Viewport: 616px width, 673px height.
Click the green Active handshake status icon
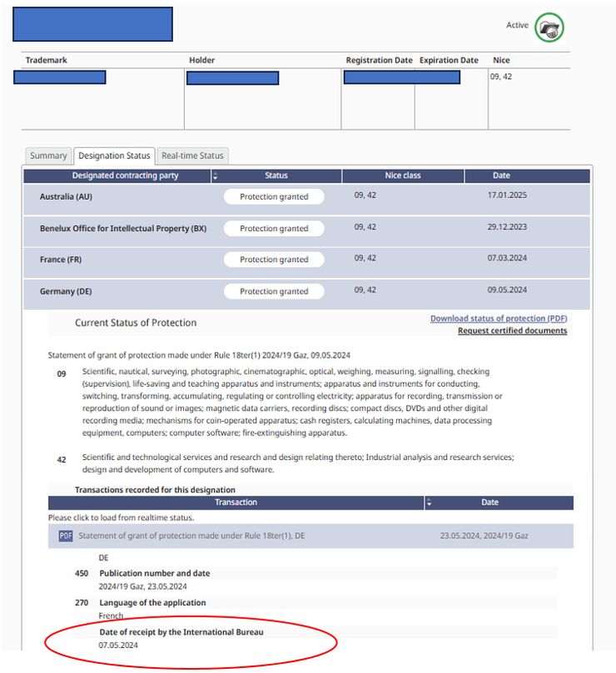point(549,27)
